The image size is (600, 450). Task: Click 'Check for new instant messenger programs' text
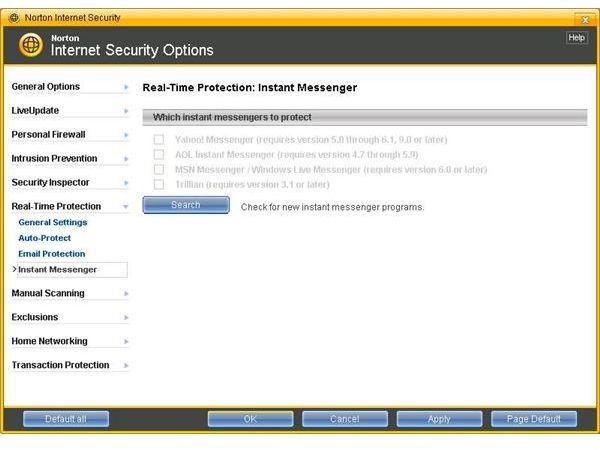[x=333, y=207]
